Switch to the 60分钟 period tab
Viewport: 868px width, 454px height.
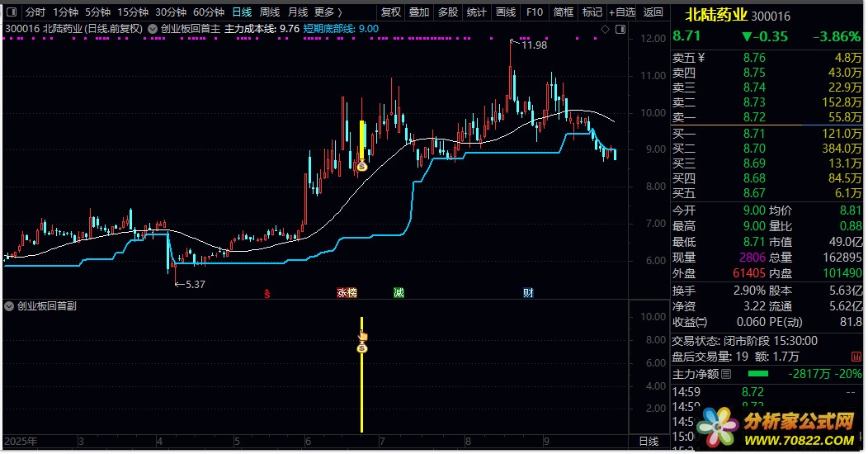208,12
